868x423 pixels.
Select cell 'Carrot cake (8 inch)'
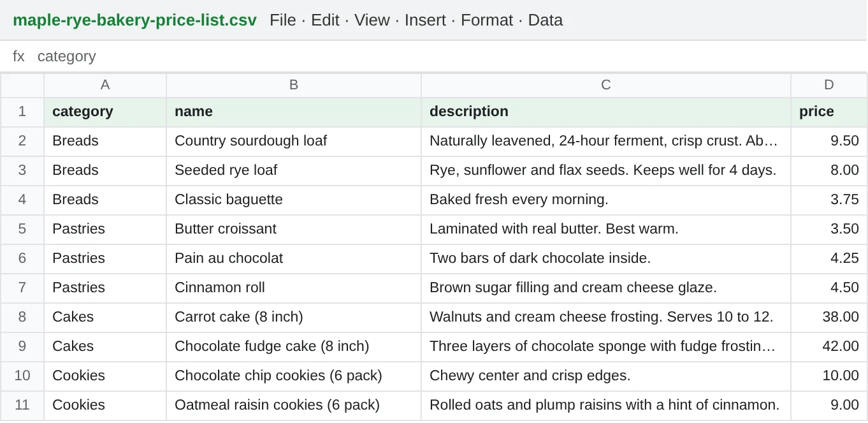tap(294, 317)
